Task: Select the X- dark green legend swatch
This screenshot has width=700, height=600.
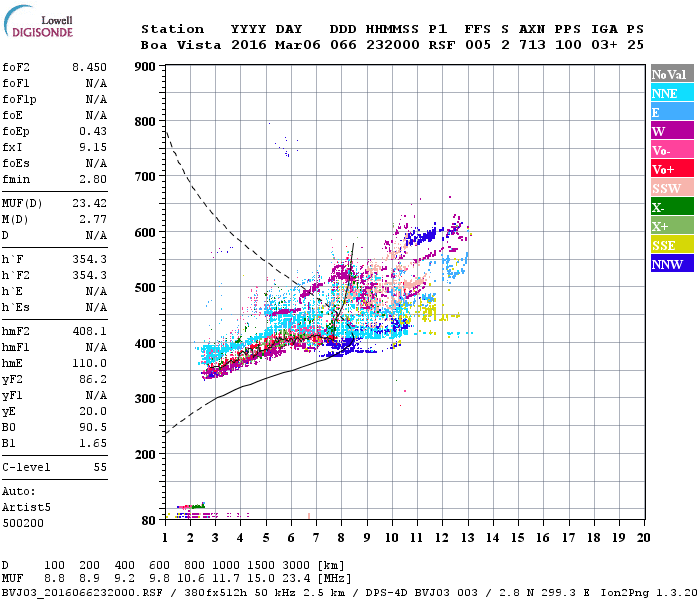Action: point(672,207)
